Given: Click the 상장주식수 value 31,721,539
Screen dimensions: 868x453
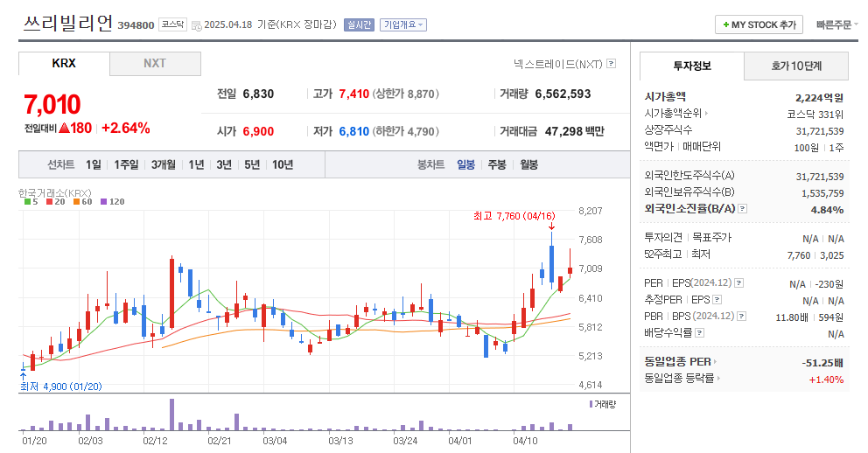Looking at the screenshot, I should (x=820, y=132).
